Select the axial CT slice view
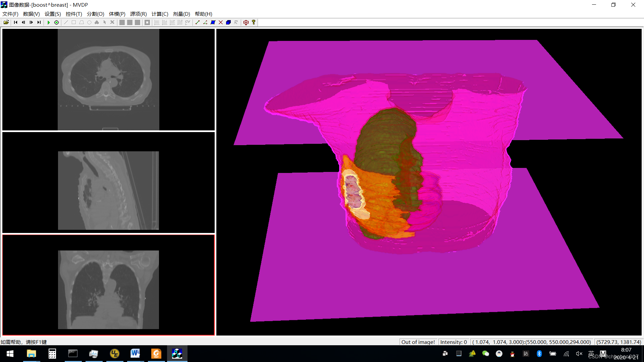644x362 pixels. [108, 79]
